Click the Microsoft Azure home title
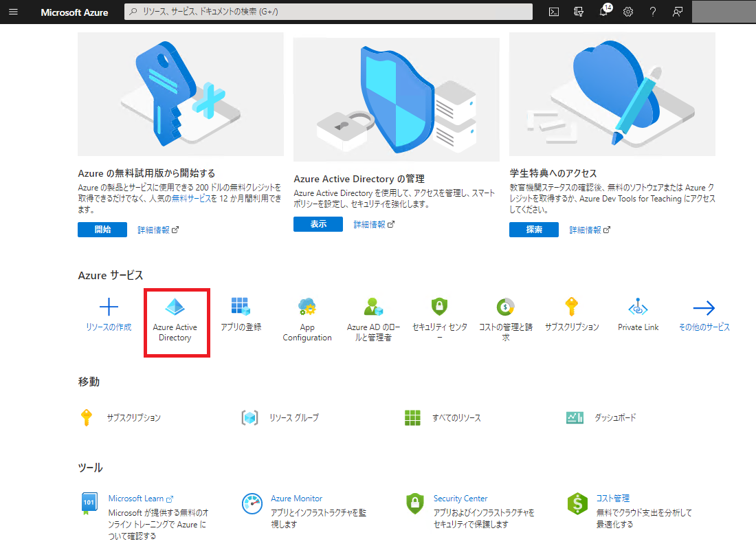The height and width of the screenshot is (546, 756). [x=74, y=12]
